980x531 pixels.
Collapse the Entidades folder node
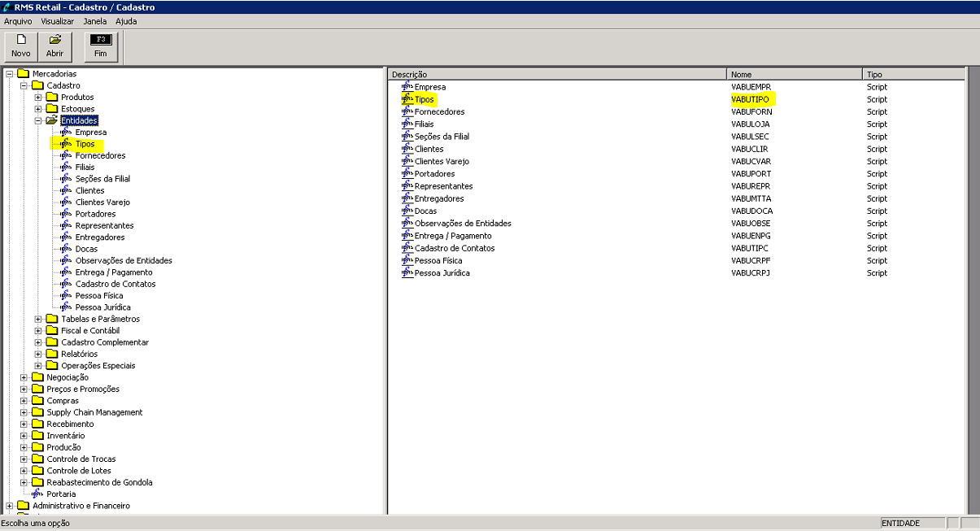pos(38,120)
